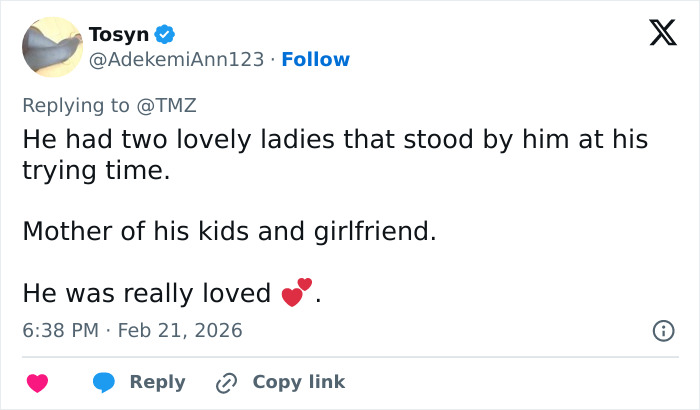
Task: Click the two hearts emoji in the tweet
Action: pyautogui.click(x=297, y=293)
